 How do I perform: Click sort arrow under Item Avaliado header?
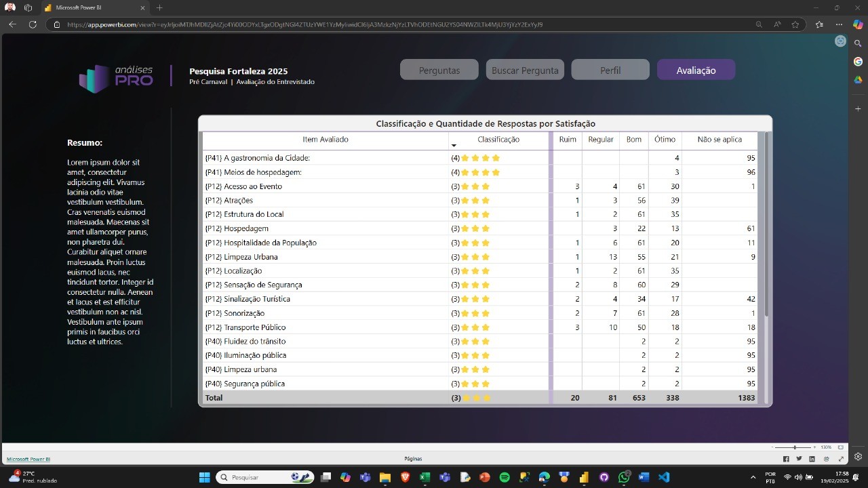(x=454, y=146)
